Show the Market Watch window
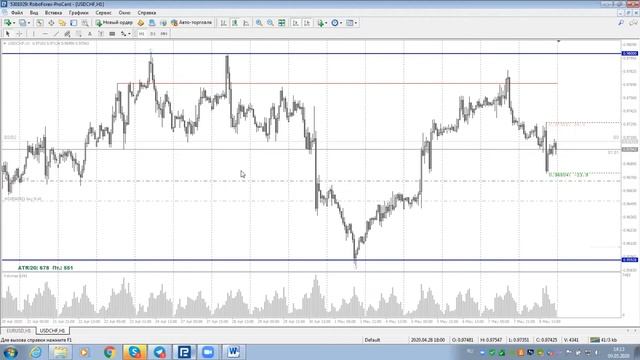Viewport: 640px width, 360px height. 40,23
